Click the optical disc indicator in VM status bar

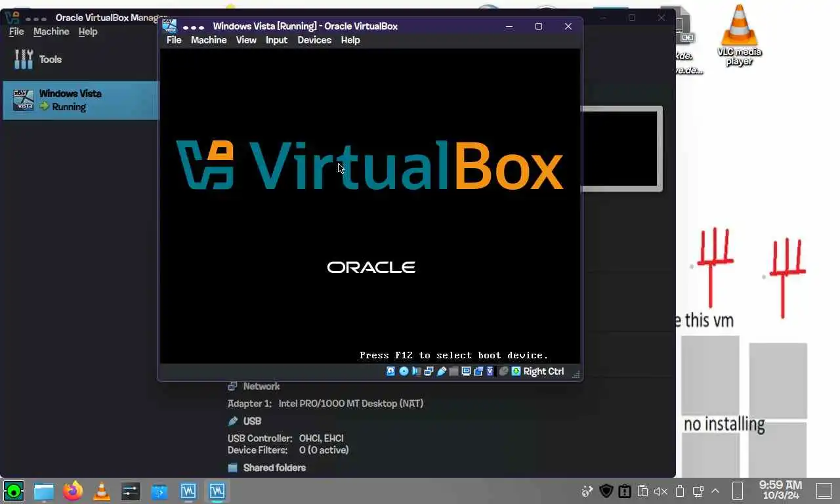click(x=404, y=371)
